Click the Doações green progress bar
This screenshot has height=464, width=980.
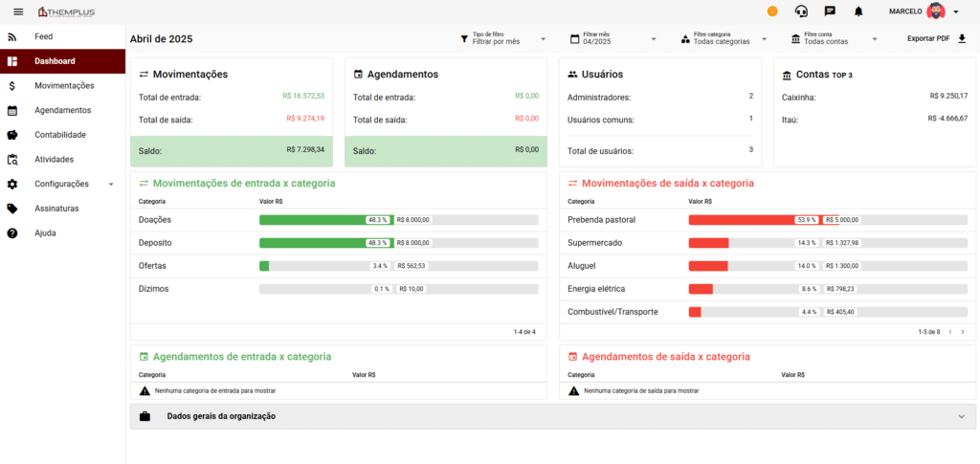pyautogui.click(x=326, y=220)
